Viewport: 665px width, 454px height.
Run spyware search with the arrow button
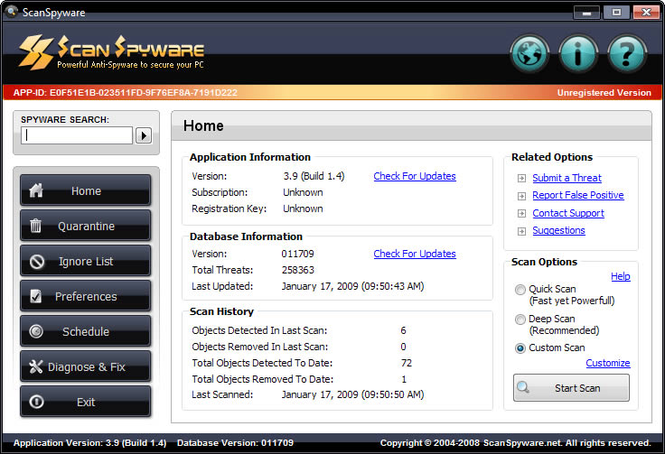click(x=143, y=135)
